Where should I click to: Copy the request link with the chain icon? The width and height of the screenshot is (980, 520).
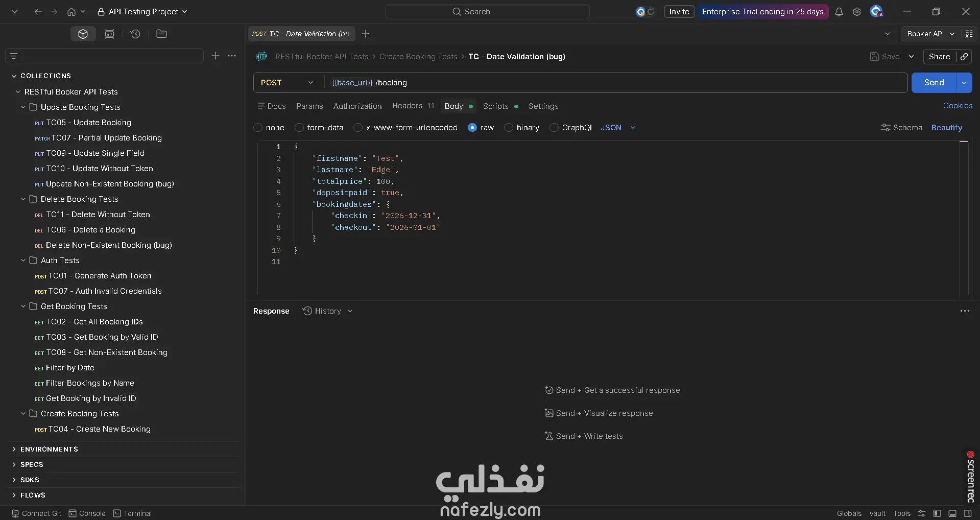coord(964,57)
